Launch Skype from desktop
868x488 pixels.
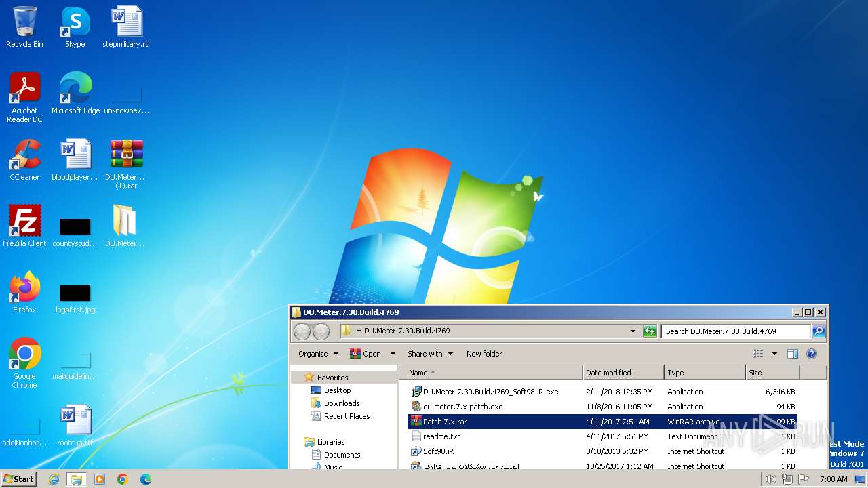tap(75, 27)
